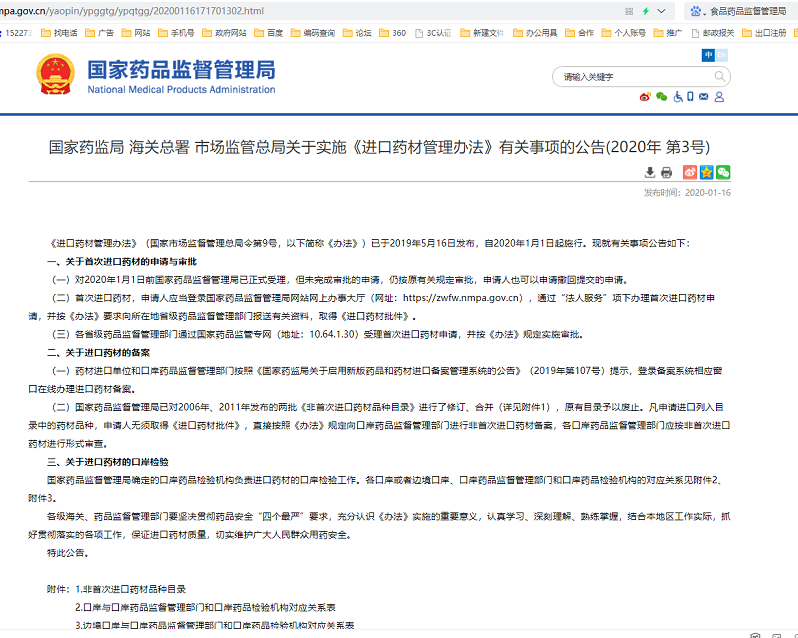Click the NMPA search magnifier icon
798x638 pixels.
[x=720, y=77]
